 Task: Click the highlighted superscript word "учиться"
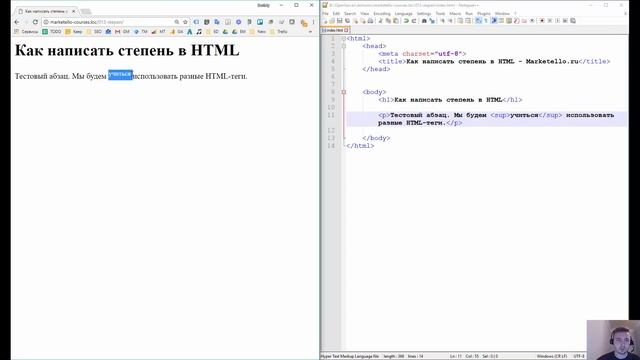[x=120, y=75]
